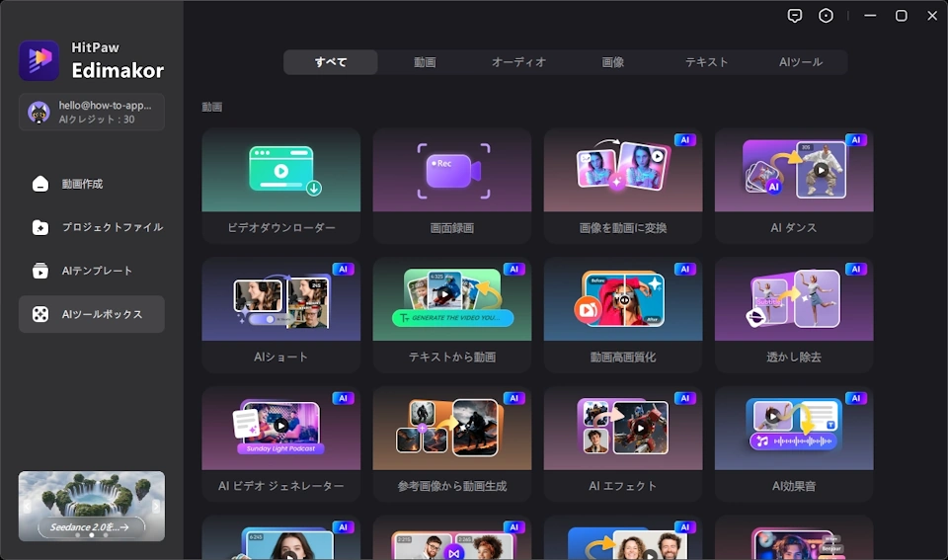Click the feedback message icon in title bar
Viewport: 948px width, 560px height.
(795, 16)
